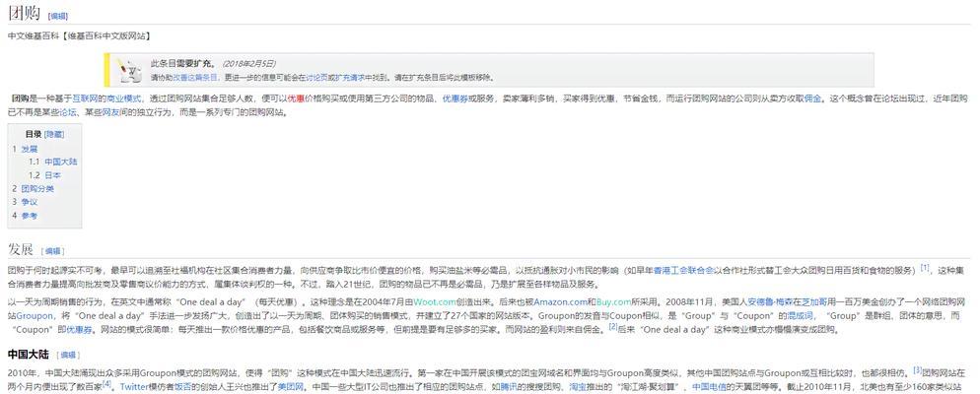Jump to section 2 团购分类 in contents
This screenshot has height=394, width=980.
coord(34,188)
